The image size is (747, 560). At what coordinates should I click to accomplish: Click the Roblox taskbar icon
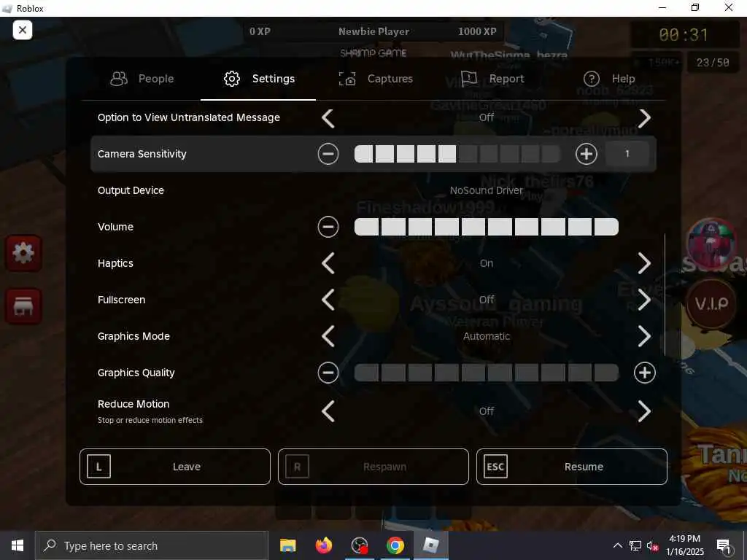[430, 545]
